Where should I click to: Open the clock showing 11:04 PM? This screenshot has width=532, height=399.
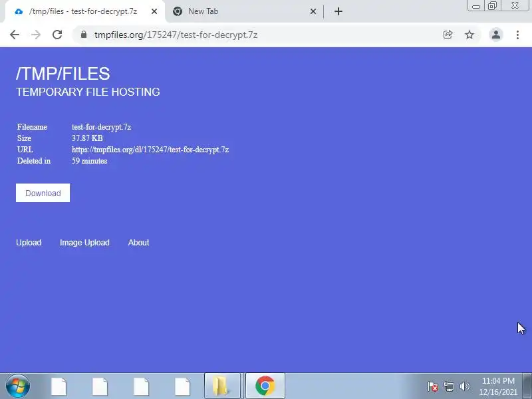[498, 386]
